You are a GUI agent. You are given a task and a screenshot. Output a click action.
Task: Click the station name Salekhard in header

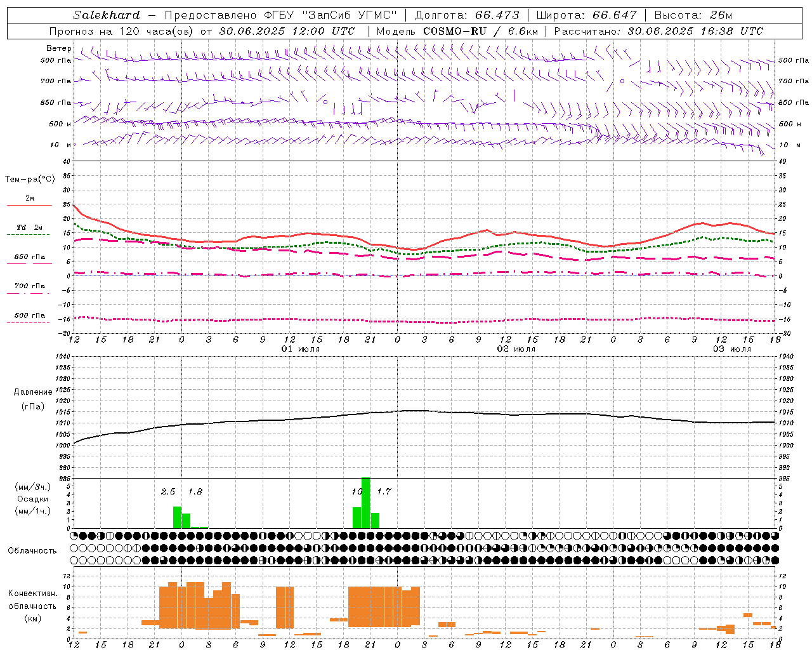point(107,15)
